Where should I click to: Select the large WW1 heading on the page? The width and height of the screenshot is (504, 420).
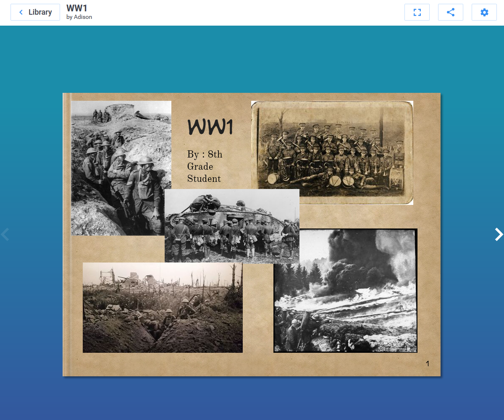210,127
